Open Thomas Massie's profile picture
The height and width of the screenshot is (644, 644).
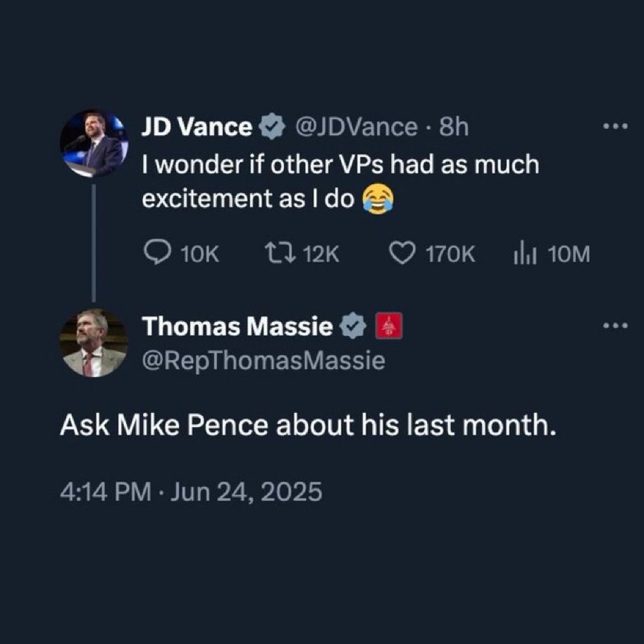(94, 342)
